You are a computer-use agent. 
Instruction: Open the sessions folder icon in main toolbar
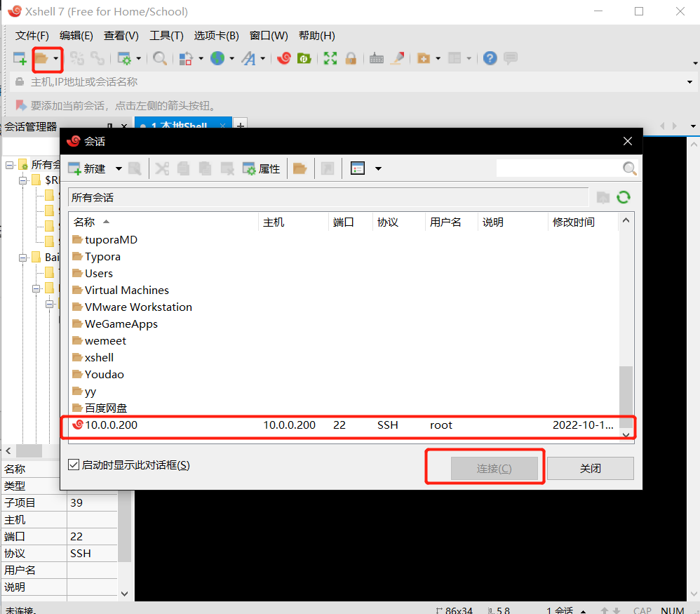pyautogui.click(x=41, y=58)
